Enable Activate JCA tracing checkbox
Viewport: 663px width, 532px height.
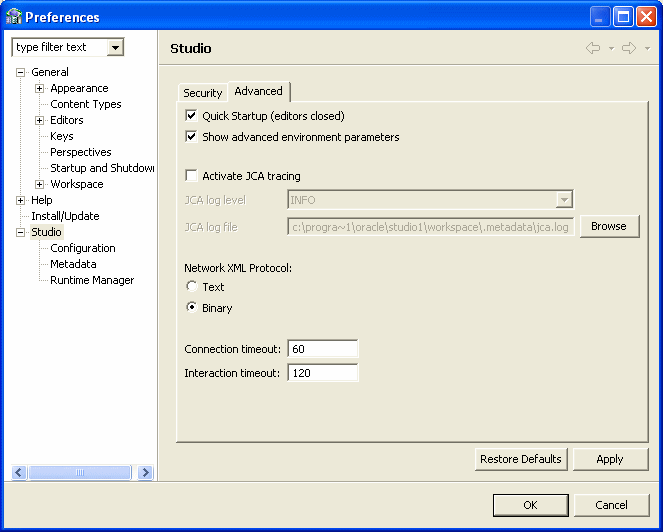pos(191,176)
